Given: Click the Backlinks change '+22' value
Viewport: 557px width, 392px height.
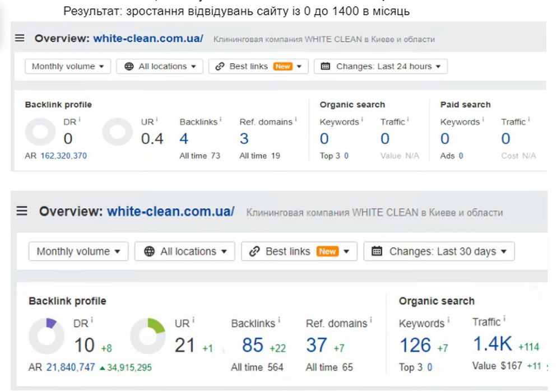Looking at the screenshot, I should tap(278, 348).
